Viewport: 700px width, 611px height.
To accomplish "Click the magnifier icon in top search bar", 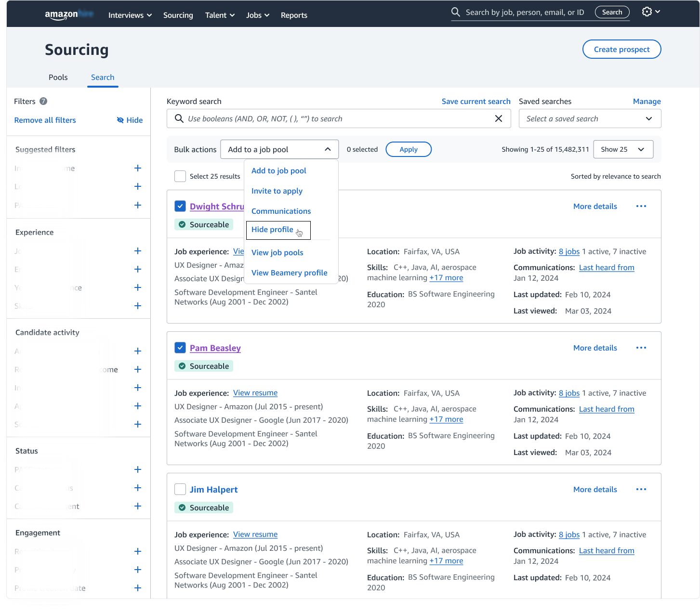I will click(x=455, y=12).
